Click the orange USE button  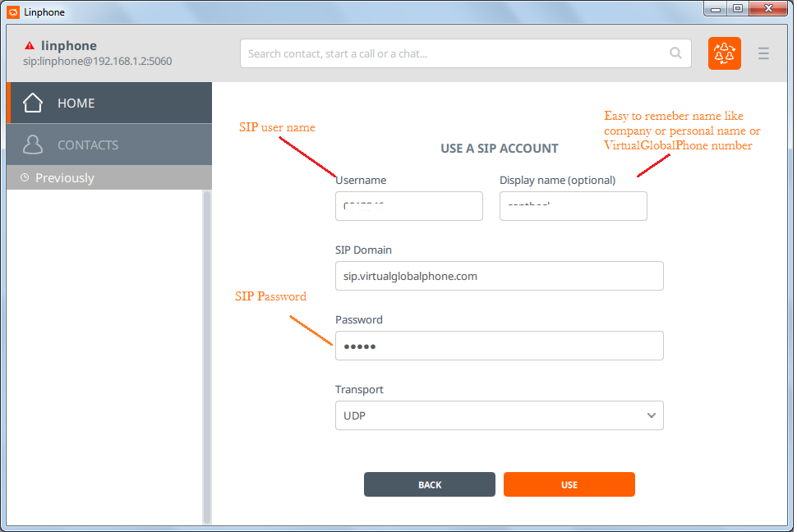569,484
